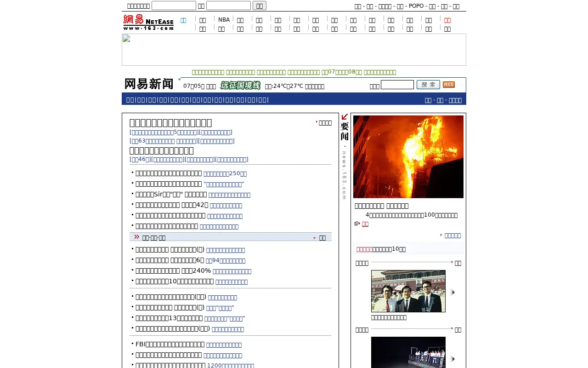Click the arrow beside the Tiananmen photo
Viewport: 588px width, 368px height.
point(453,292)
